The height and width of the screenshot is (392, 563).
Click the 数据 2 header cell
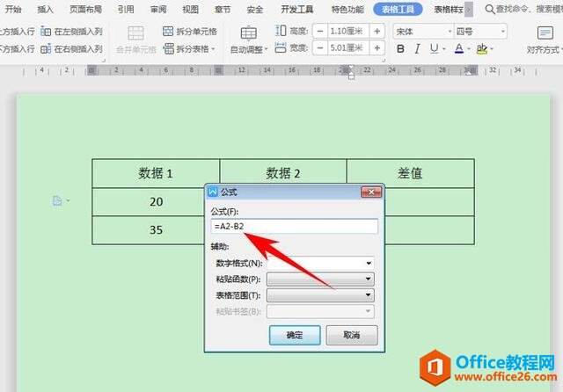(283, 173)
